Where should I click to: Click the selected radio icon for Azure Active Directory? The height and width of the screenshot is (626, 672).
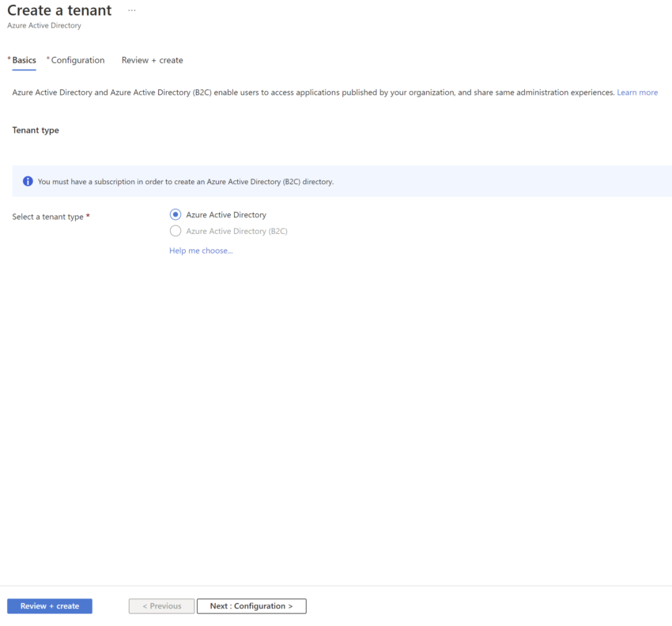click(175, 214)
